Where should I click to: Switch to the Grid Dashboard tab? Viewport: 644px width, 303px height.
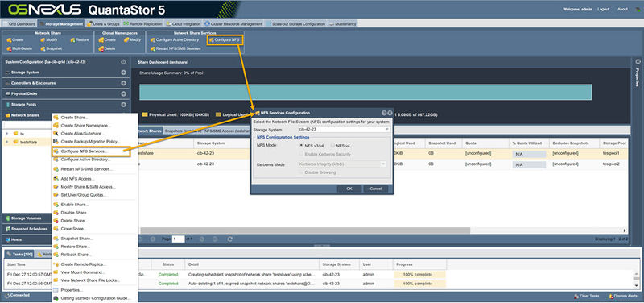tap(19, 24)
